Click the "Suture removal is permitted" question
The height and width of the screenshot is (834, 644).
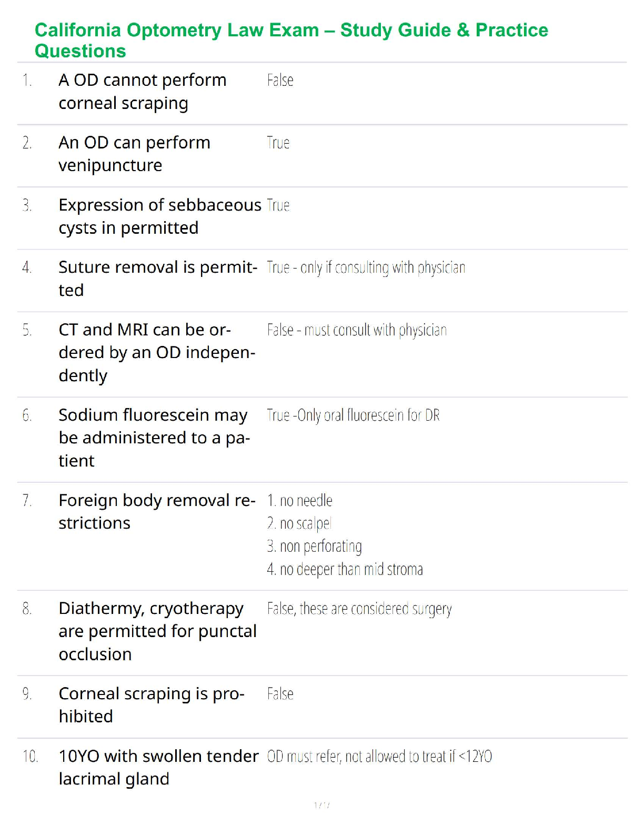(157, 279)
